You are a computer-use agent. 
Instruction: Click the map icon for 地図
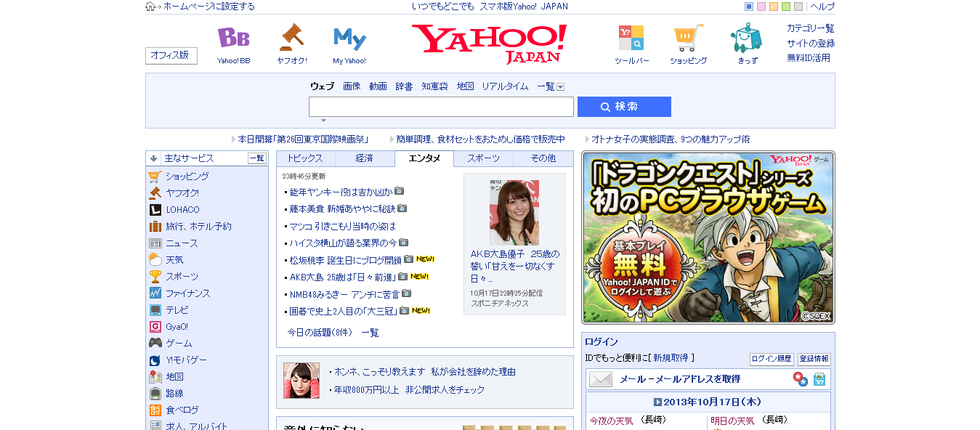(155, 377)
